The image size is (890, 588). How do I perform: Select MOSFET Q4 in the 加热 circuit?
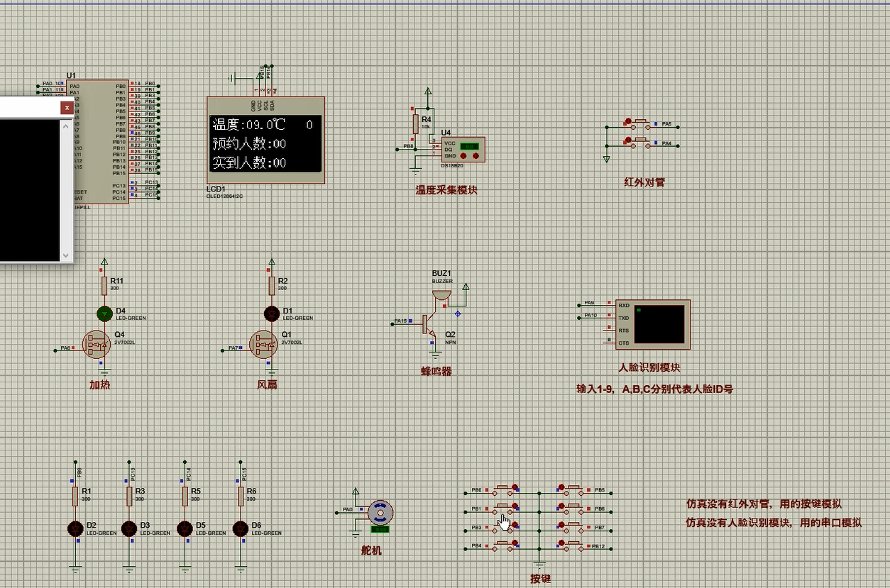tap(96, 345)
